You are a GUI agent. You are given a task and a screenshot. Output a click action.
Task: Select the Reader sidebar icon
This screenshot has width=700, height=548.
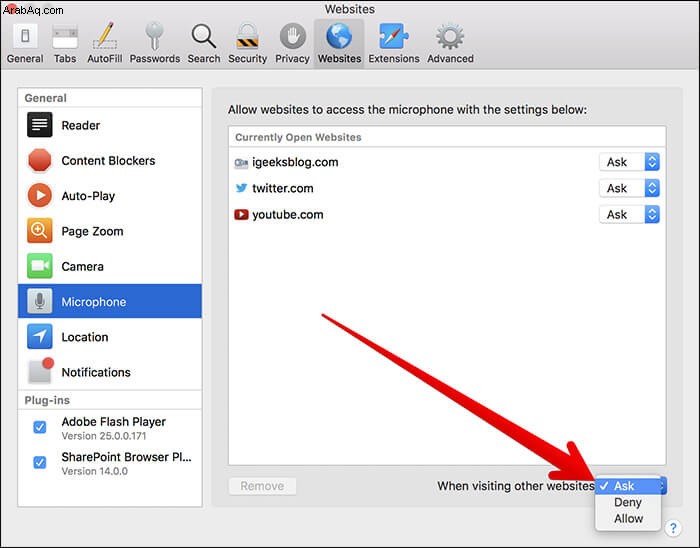(39, 125)
